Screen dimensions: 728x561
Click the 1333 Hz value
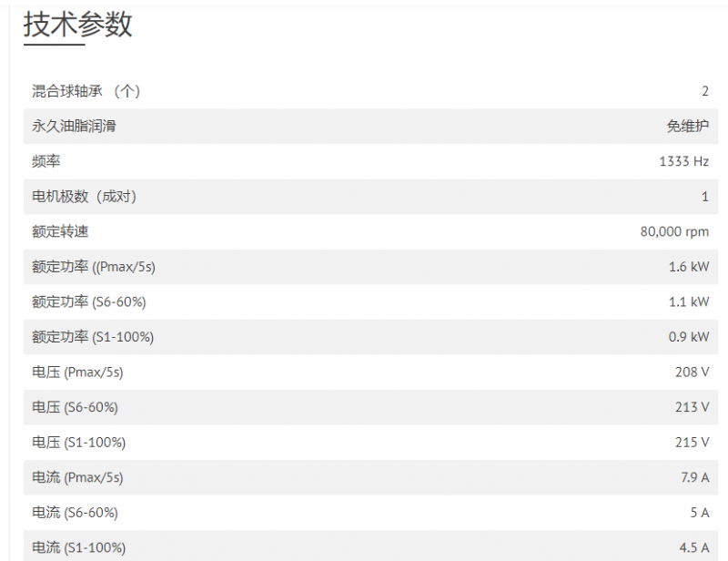[684, 161]
